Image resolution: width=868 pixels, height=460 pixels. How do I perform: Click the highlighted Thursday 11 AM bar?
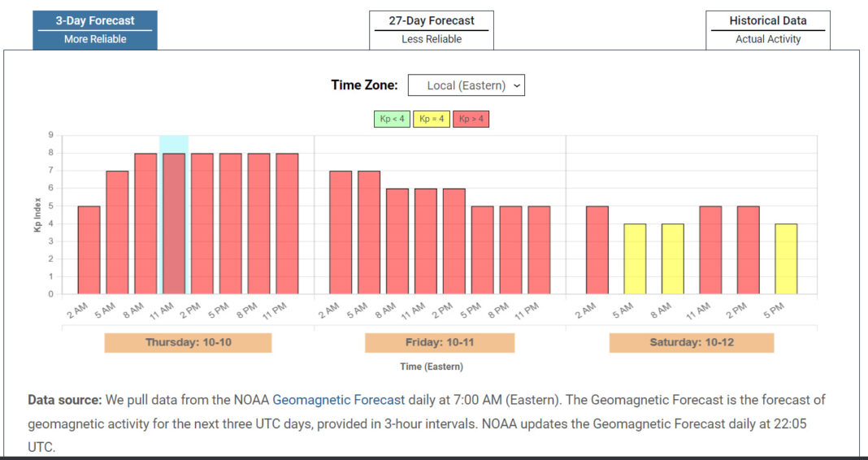tap(174, 223)
